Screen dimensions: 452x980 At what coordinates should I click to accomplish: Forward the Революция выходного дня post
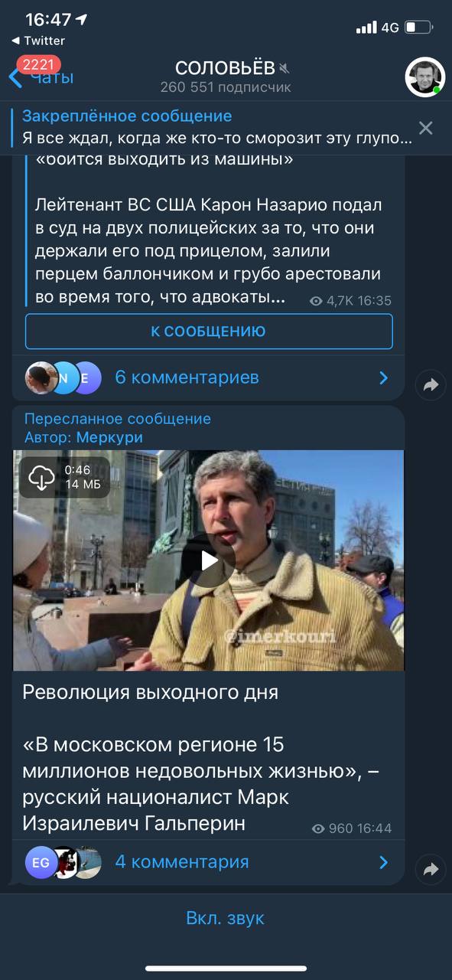(431, 870)
